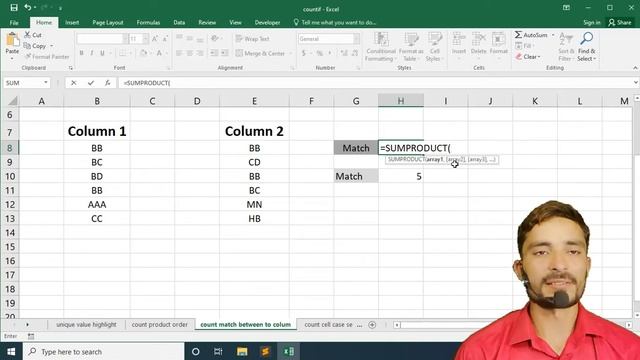
Task: Click the accounting dollar format icon
Action: point(304,53)
